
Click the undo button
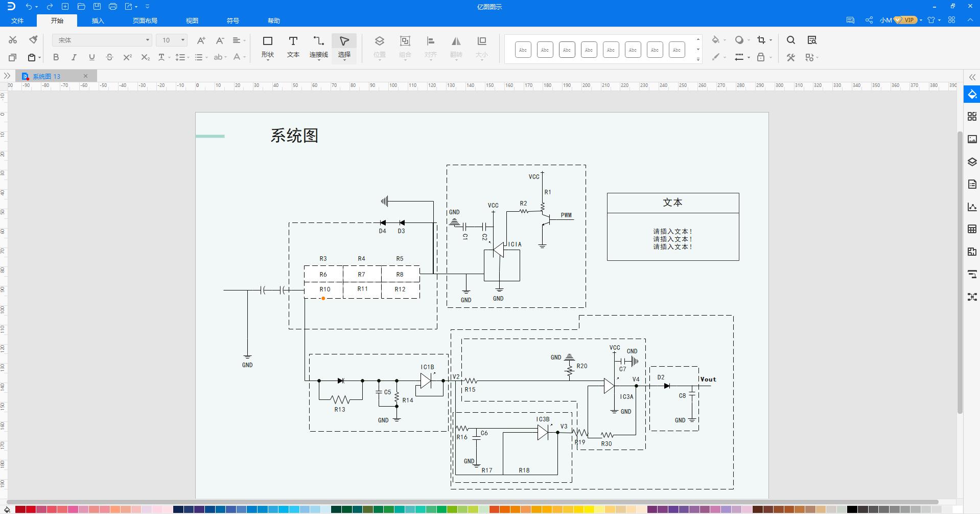[29, 7]
